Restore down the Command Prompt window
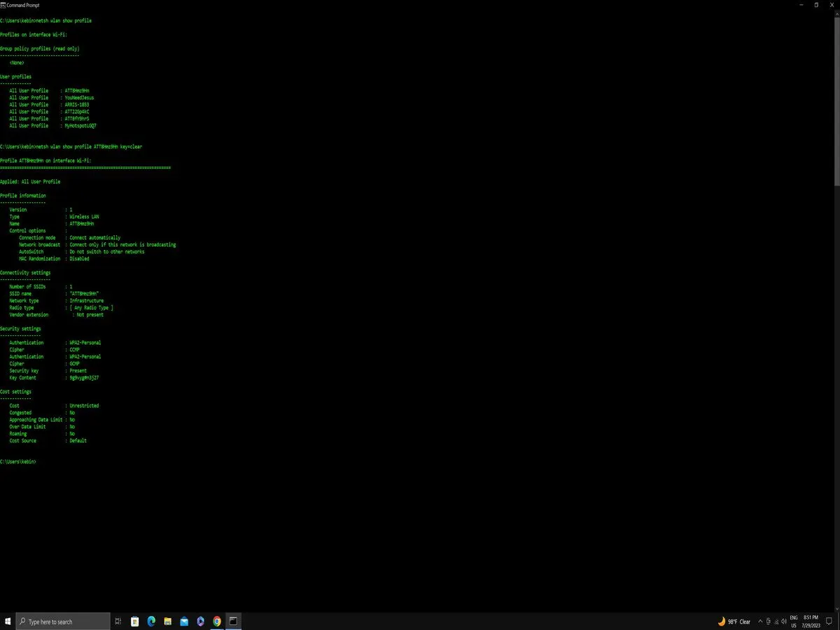This screenshot has height=630, width=840. [816, 5]
